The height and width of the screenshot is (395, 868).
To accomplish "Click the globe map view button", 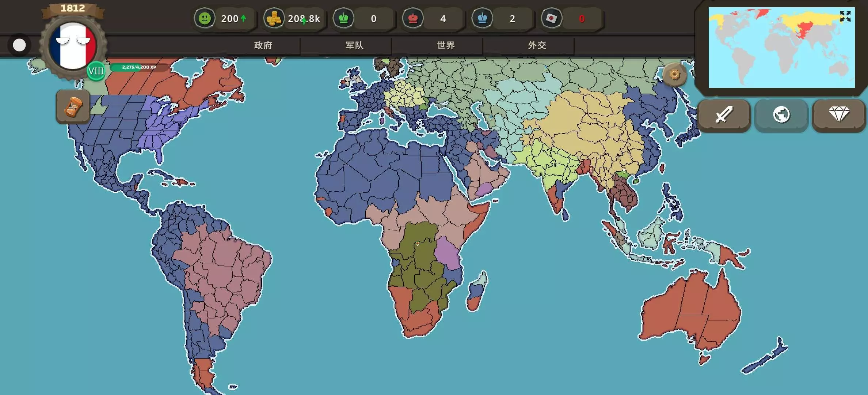I will coord(781,115).
